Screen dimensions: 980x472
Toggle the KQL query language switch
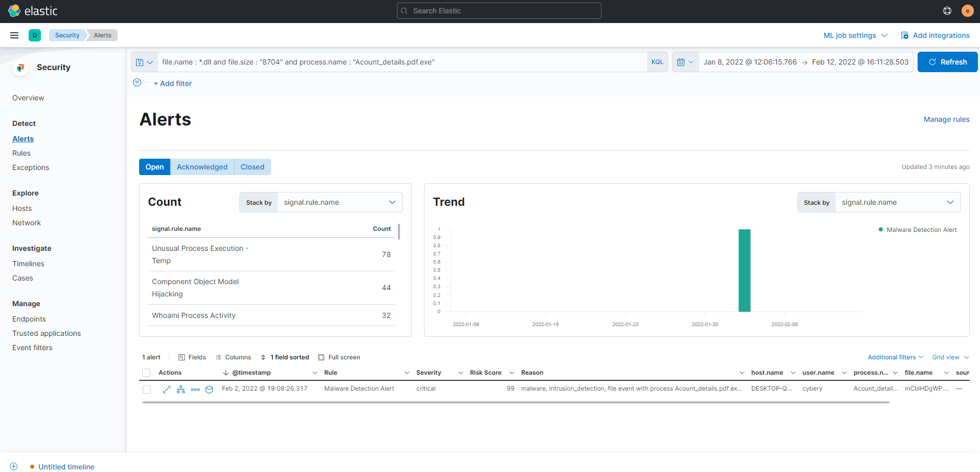[x=657, y=62]
